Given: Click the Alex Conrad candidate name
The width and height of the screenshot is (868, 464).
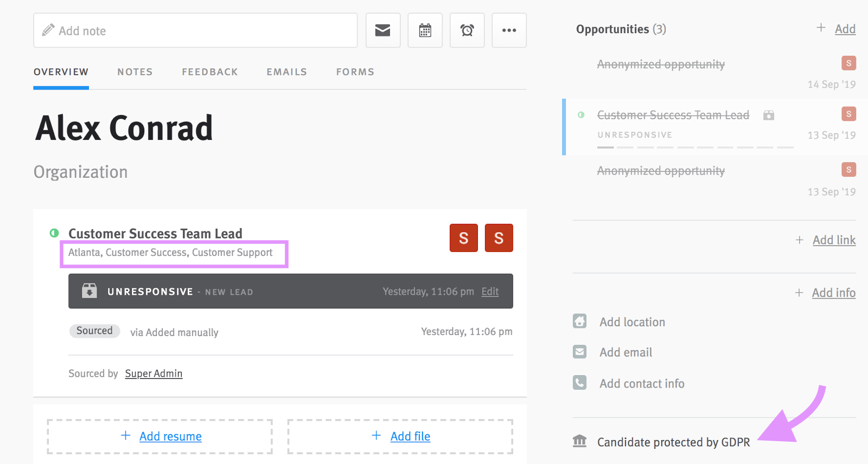Looking at the screenshot, I should point(124,128).
